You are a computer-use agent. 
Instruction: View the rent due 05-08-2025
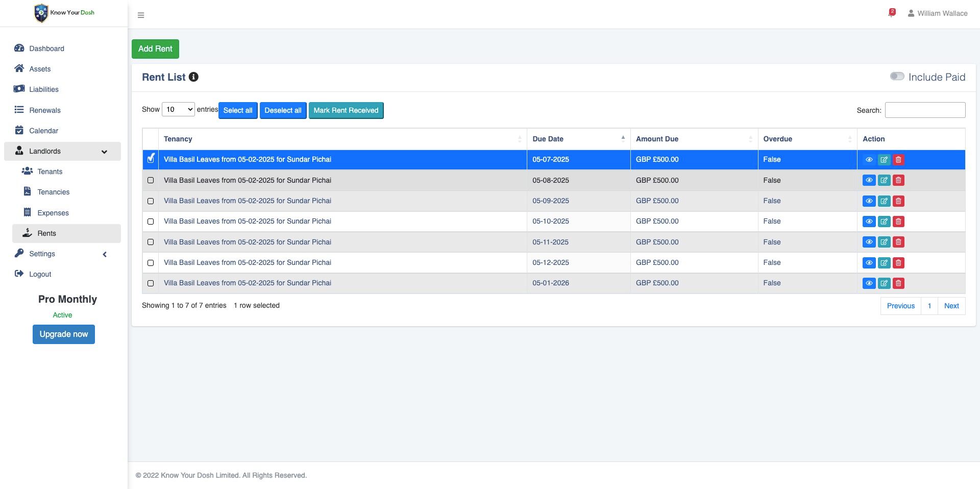(869, 180)
